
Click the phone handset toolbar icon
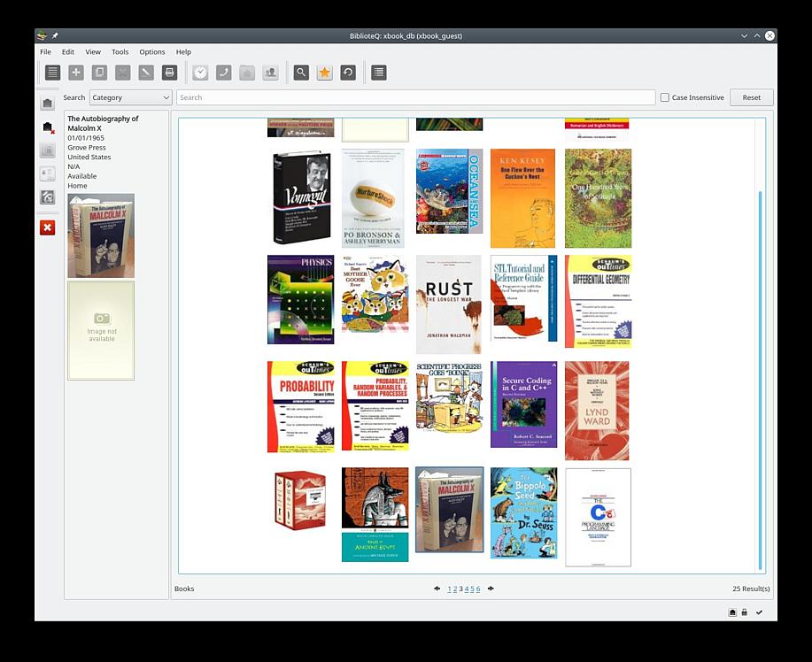pyautogui.click(x=224, y=73)
